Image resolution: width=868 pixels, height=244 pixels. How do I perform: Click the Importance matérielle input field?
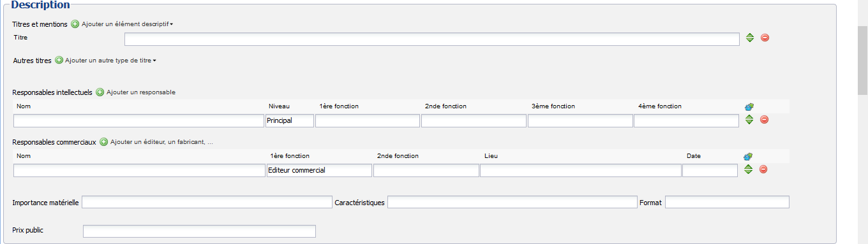207,202
